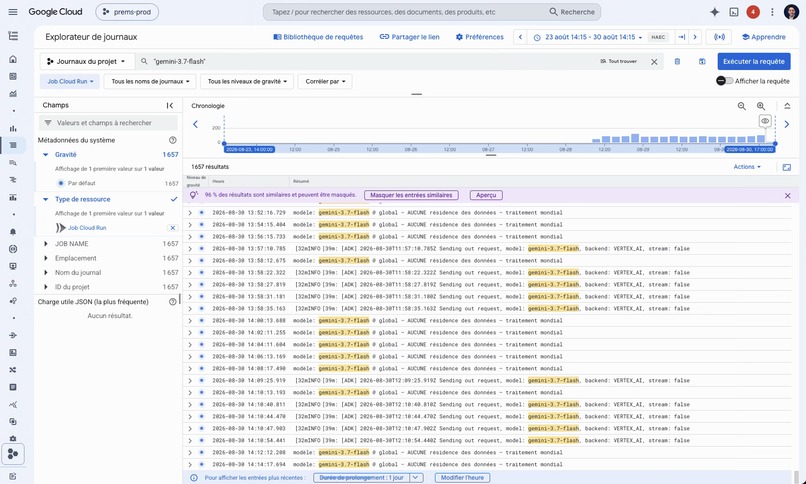Click Durée de prolongement : 1 jour button
Viewport: 806px width, 484px height.
pos(361,478)
